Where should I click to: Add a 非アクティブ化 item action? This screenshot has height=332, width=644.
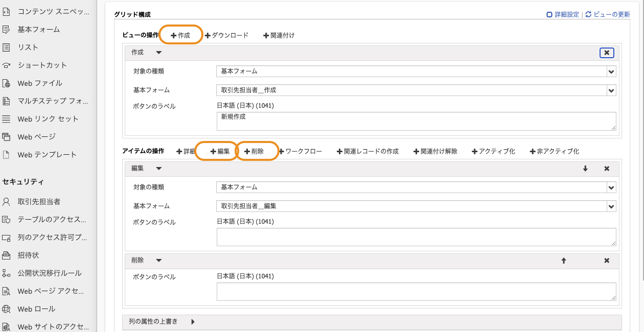coord(555,152)
